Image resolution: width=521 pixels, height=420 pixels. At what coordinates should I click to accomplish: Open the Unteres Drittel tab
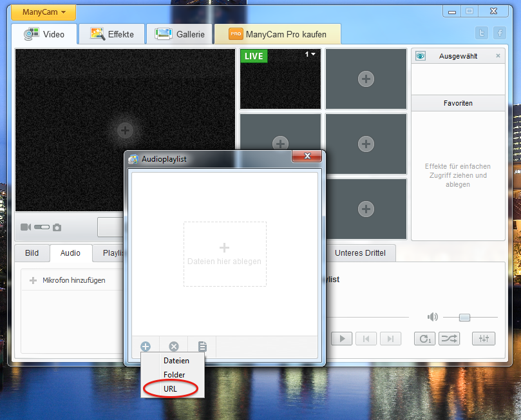pos(360,253)
